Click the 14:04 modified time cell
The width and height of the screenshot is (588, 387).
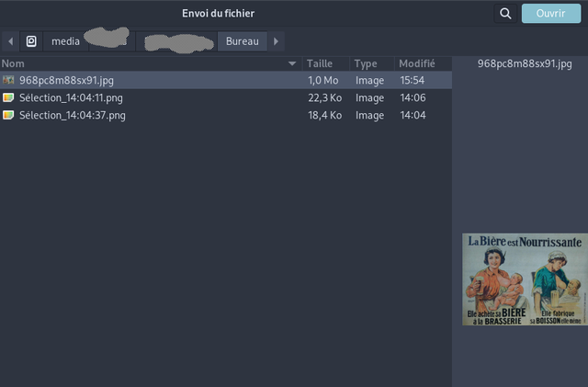click(x=413, y=115)
